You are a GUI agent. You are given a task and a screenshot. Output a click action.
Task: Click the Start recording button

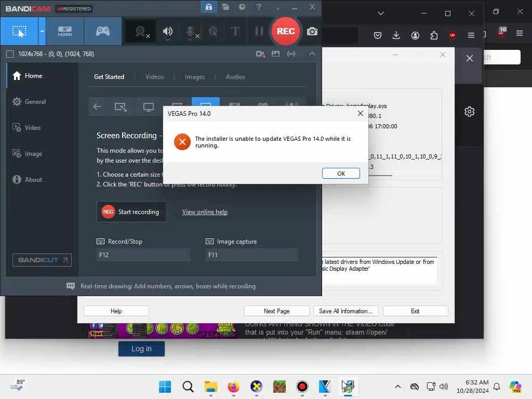tap(131, 212)
